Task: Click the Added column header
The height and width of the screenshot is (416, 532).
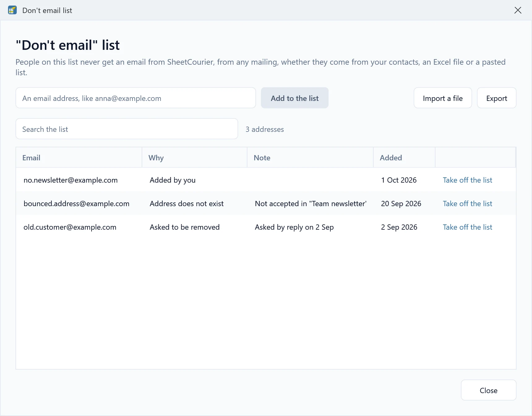Action: [x=404, y=158]
